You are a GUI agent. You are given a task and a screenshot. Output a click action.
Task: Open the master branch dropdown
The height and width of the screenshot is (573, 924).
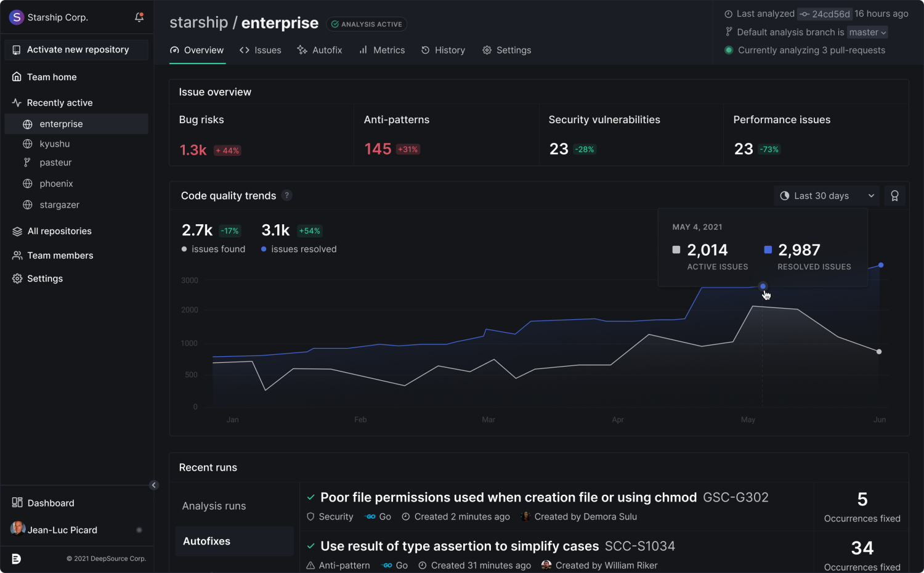coord(867,32)
